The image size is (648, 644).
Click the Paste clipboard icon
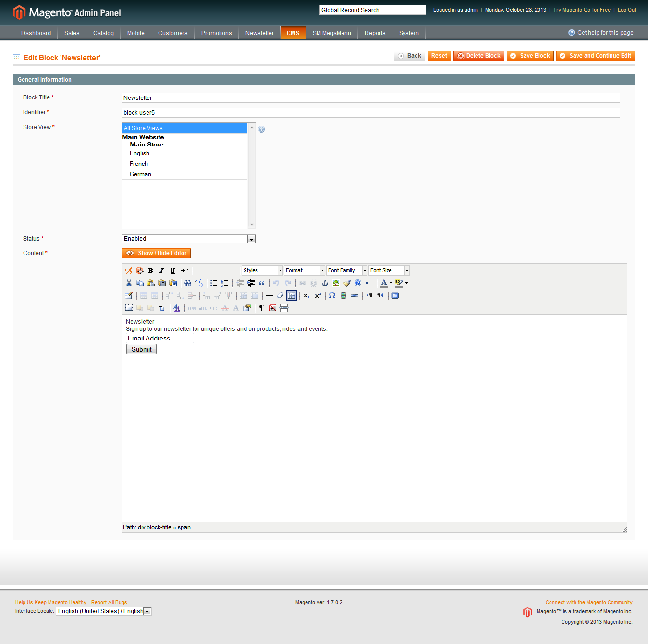[151, 283]
